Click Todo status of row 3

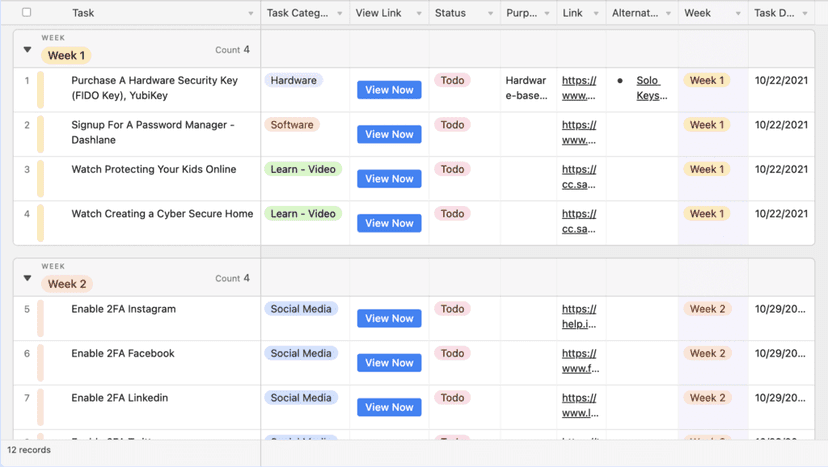(x=452, y=169)
